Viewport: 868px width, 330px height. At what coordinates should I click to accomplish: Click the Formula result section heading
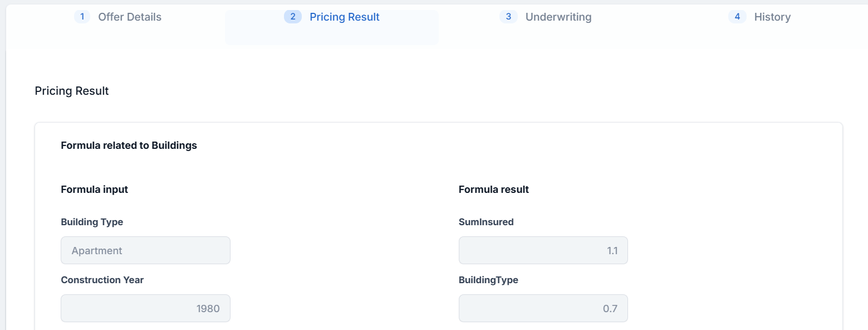(x=493, y=190)
